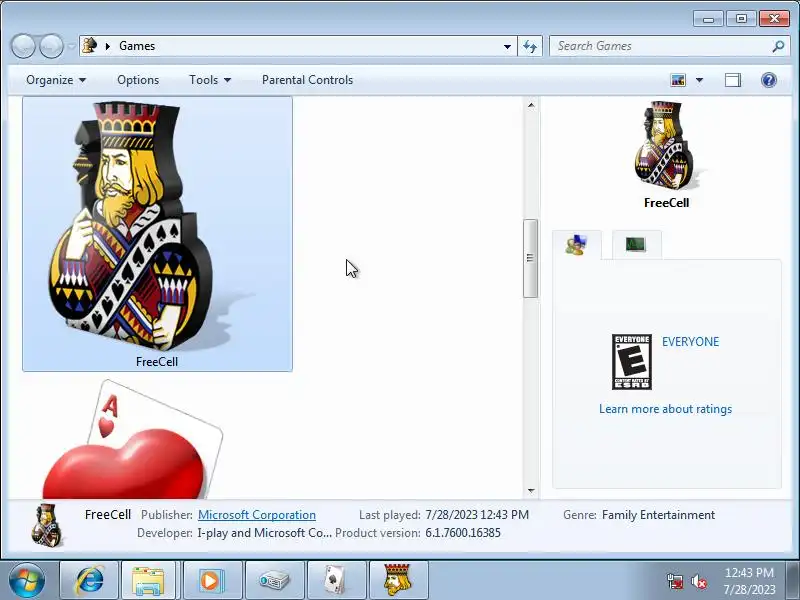Click the network status tray icon
Screen dimensions: 800x600
click(x=675, y=581)
